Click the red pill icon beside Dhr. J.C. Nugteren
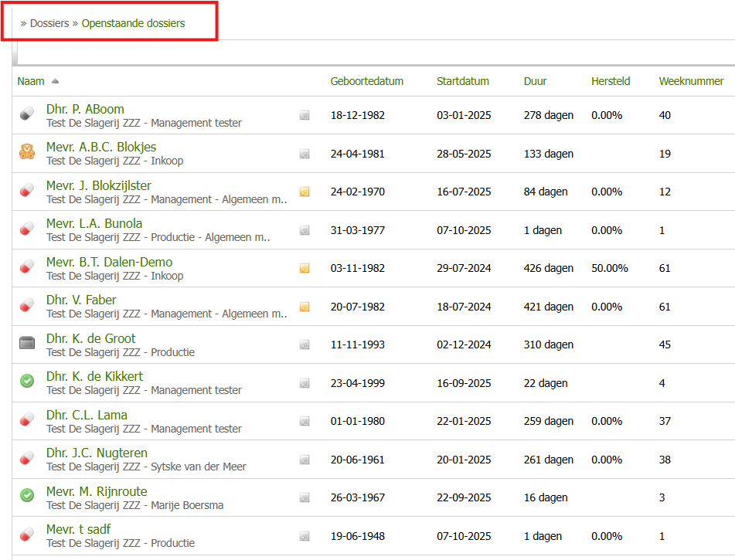The height and width of the screenshot is (560, 735). coord(27,458)
